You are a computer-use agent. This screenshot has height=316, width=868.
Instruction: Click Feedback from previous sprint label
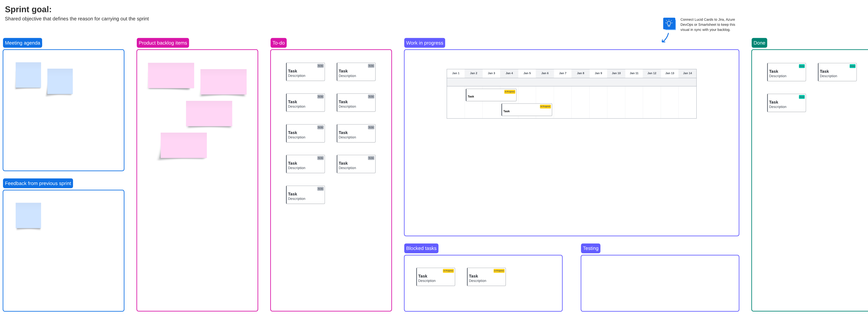38,183
